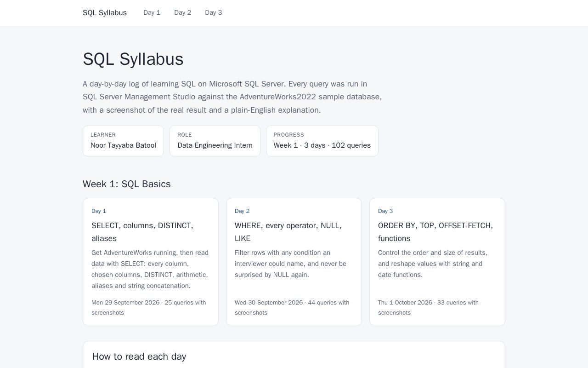Click the Day 1 label inside the first card
The image size is (588, 368).
[x=99, y=211]
